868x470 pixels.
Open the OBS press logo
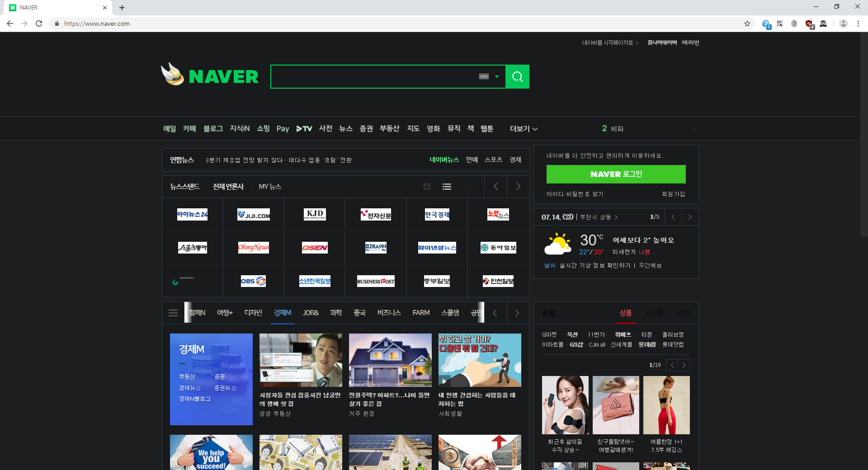[x=253, y=281]
